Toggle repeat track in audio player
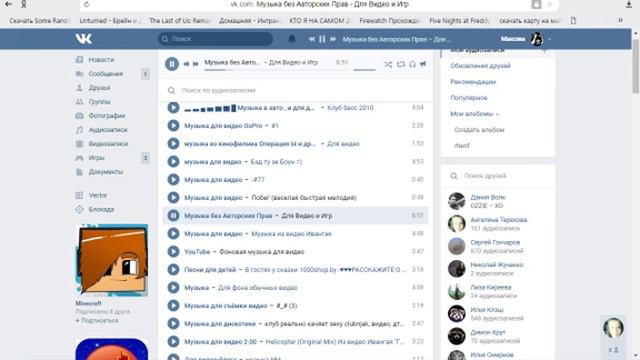This screenshot has width=640, height=360. click(401, 64)
